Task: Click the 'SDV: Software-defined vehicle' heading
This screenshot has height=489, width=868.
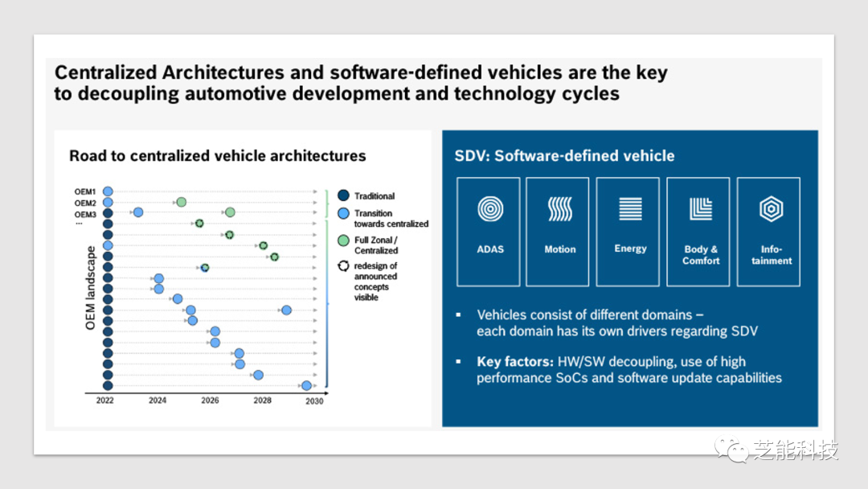Action: (565, 155)
